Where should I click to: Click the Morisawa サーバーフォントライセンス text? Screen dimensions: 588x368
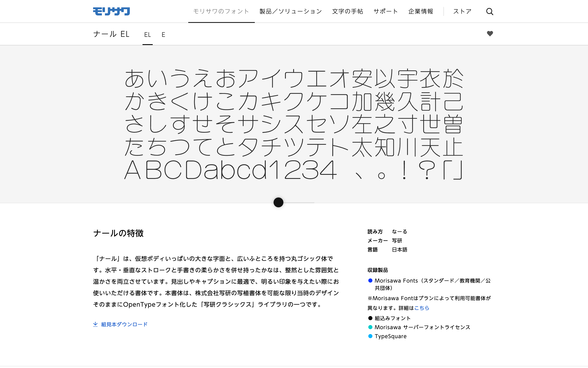point(423,327)
